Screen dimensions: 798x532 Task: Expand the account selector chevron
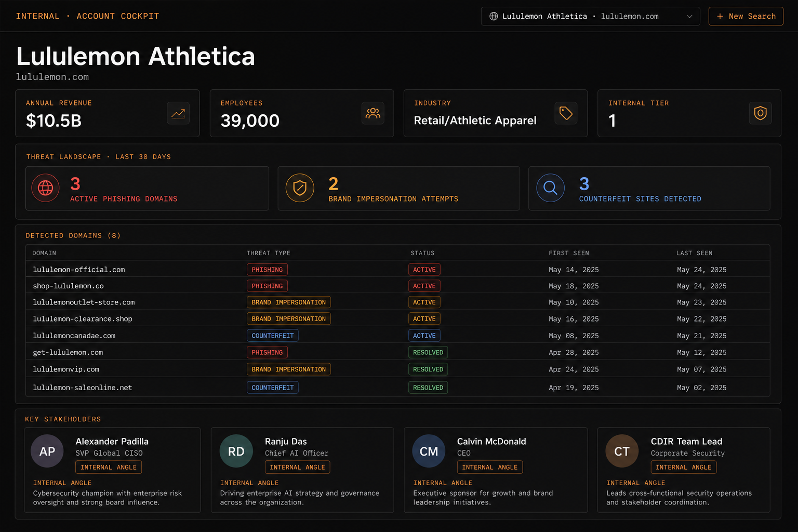pos(689,16)
